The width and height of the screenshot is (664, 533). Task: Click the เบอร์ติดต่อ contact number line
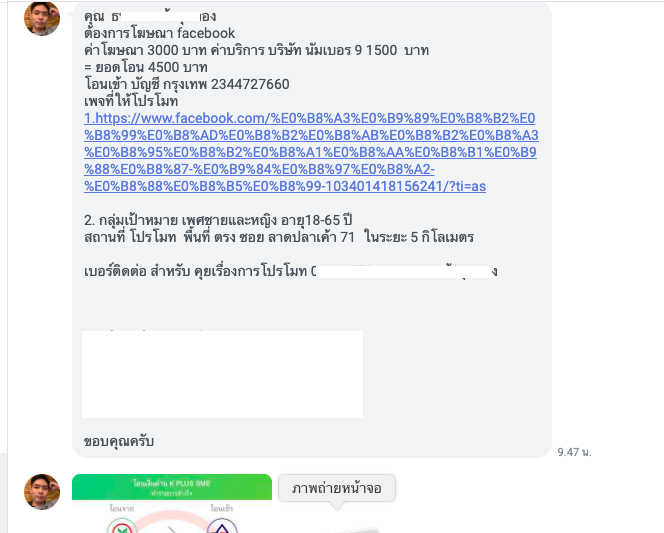[290, 271]
